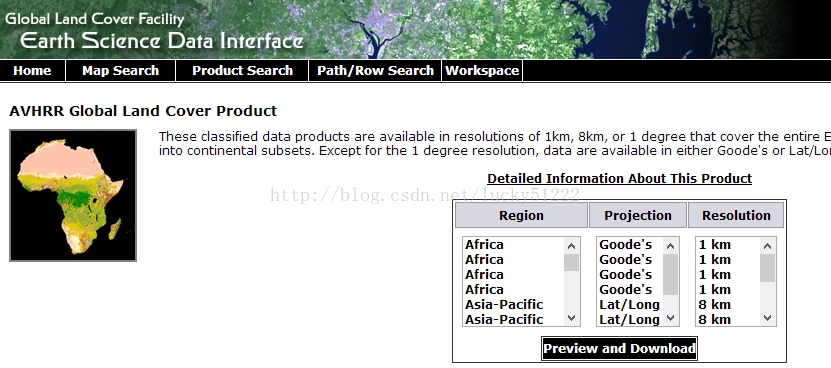Click Resolution list scroll down arrow

(767, 318)
